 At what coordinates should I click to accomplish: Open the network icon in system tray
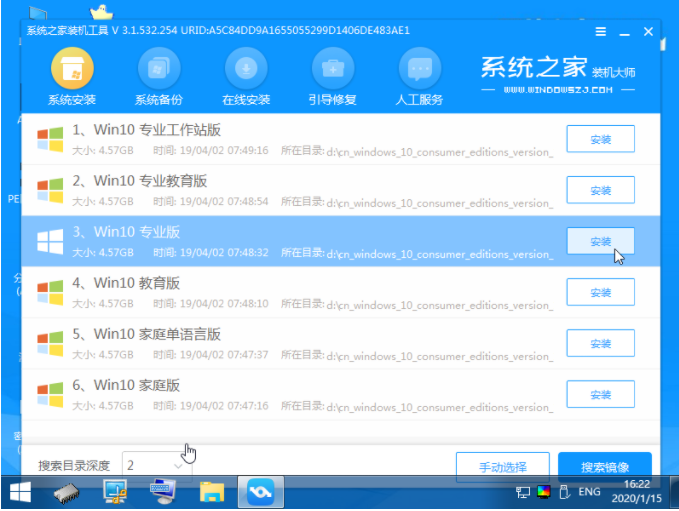coord(523,492)
